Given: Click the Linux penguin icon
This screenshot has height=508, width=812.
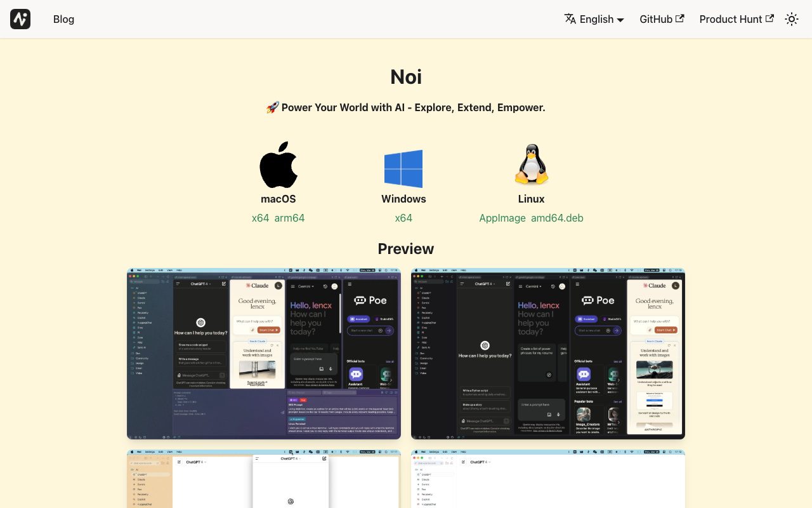Looking at the screenshot, I should (532, 164).
